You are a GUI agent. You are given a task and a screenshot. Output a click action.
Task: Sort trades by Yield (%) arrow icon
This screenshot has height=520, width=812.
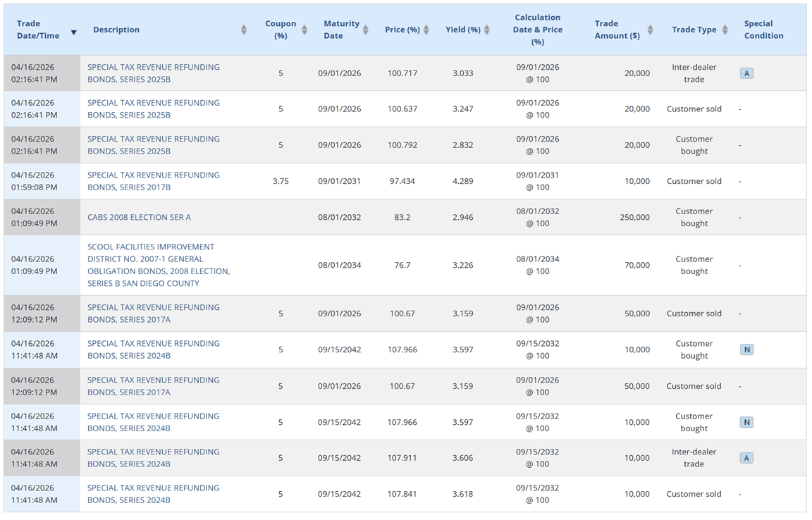tap(486, 30)
